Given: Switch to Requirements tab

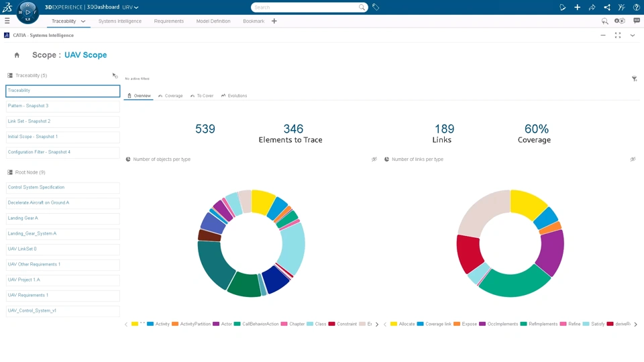Looking at the screenshot, I should 169,21.
